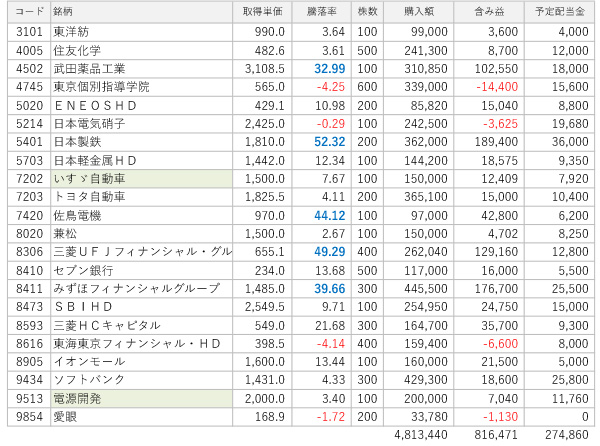The image size is (600, 446).
Task: Click the red -0.29 rate value
Action: pyautogui.click(x=331, y=124)
